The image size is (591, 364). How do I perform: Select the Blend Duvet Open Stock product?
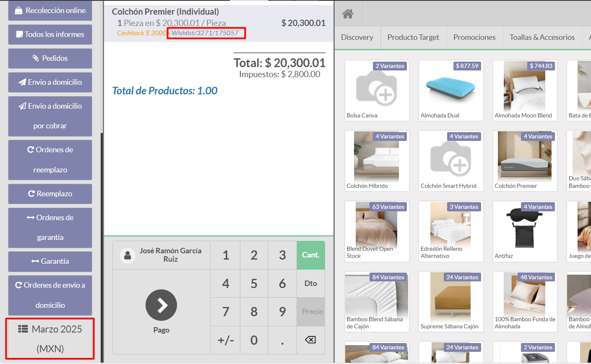(377, 231)
